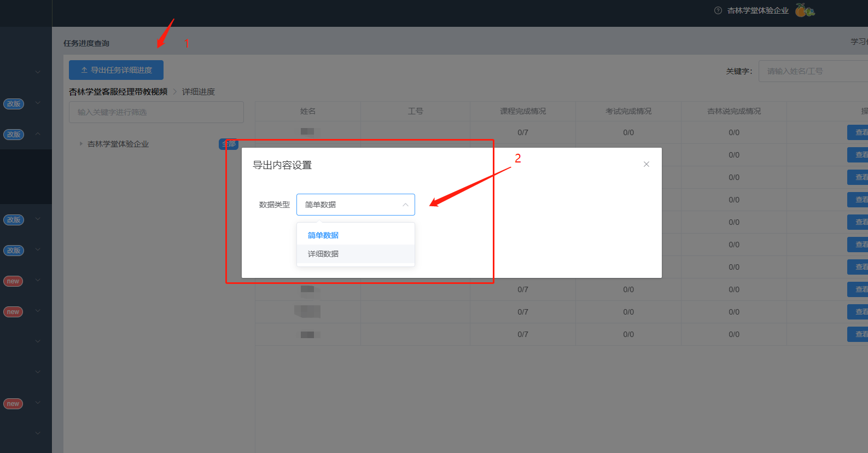Go to the 杏林学堂客服经理带教视频 breadcrumb
868x453 pixels.
pos(118,92)
